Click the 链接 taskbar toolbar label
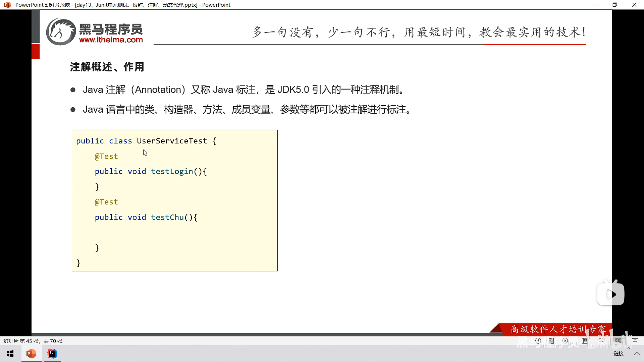The image size is (644, 362). (618, 354)
